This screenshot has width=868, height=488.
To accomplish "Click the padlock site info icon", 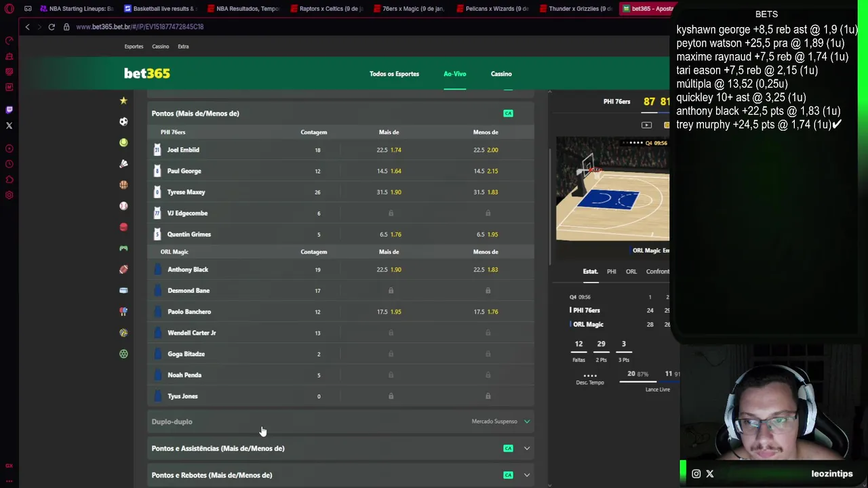I will pyautogui.click(x=66, y=26).
